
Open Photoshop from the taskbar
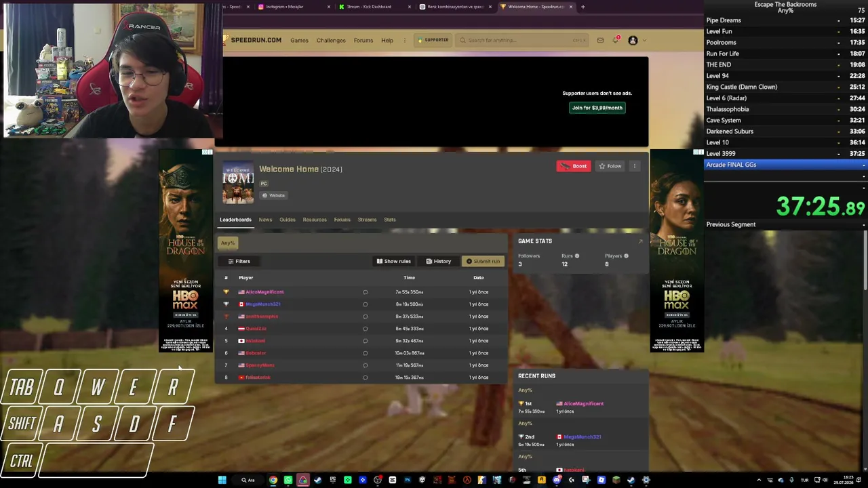tap(408, 480)
